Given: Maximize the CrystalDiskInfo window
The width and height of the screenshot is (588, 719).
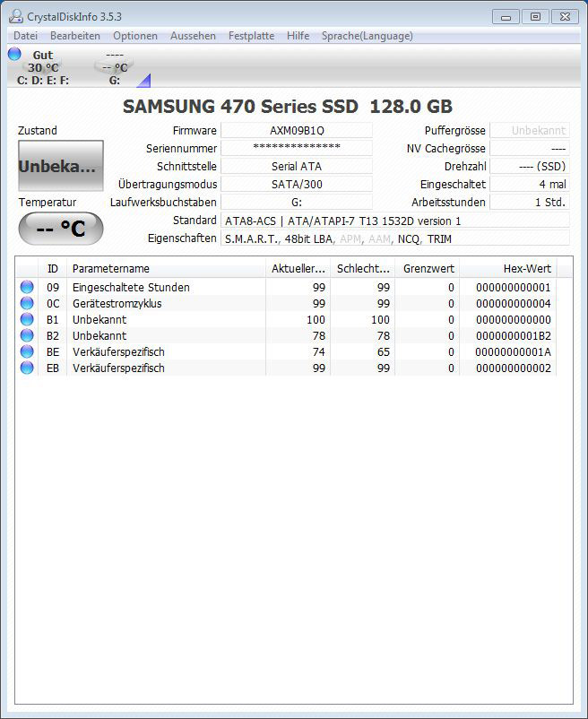Looking at the screenshot, I should tap(535, 17).
